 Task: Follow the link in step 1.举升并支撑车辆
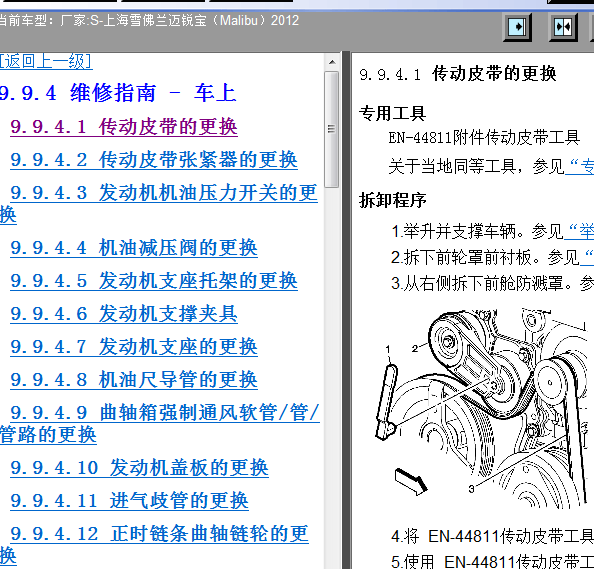click(579, 231)
